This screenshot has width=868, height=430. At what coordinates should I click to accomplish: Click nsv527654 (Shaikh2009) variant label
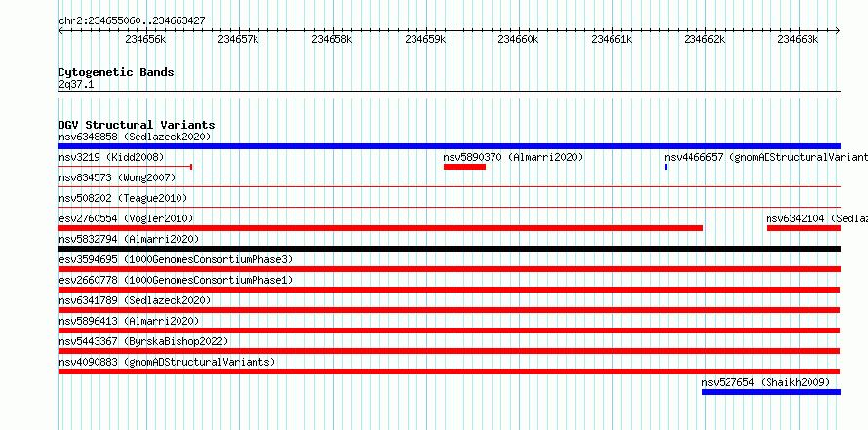coord(766,382)
